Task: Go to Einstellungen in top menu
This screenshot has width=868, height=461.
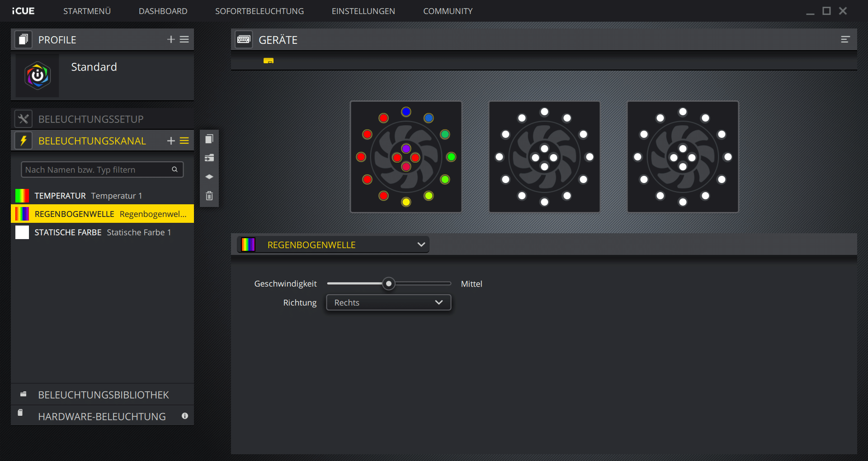Action: [x=363, y=11]
